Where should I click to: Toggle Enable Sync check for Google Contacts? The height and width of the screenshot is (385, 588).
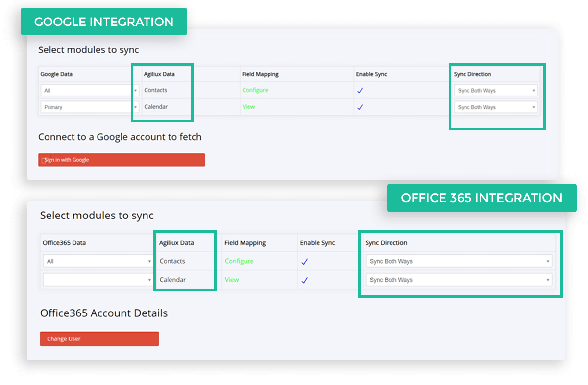click(360, 91)
